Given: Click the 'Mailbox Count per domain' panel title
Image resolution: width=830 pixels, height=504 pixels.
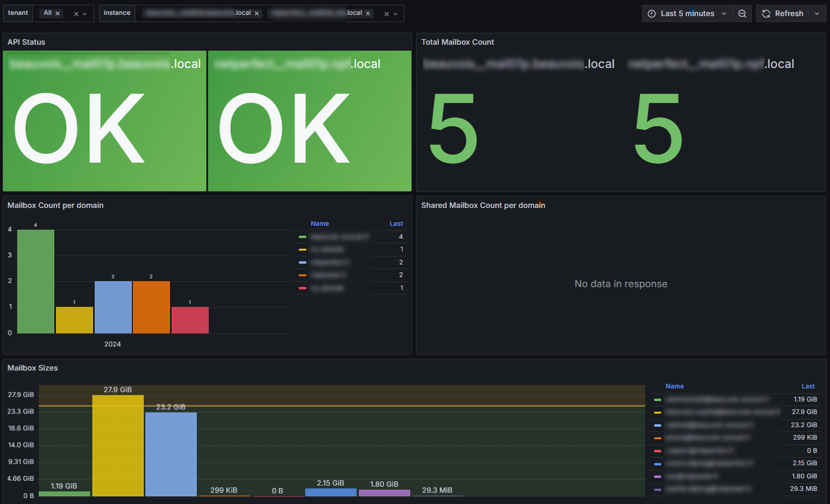Looking at the screenshot, I should coord(55,206).
